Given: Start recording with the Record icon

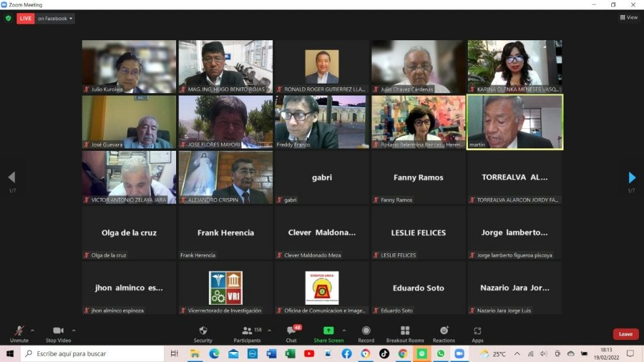Looking at the screenshot, I should (x=366, y=331).
